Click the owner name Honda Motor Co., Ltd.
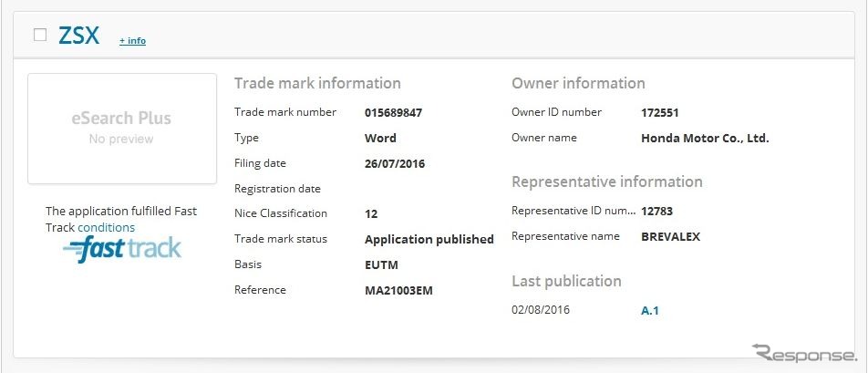The image size is (868, 373). tap(705, 139)
